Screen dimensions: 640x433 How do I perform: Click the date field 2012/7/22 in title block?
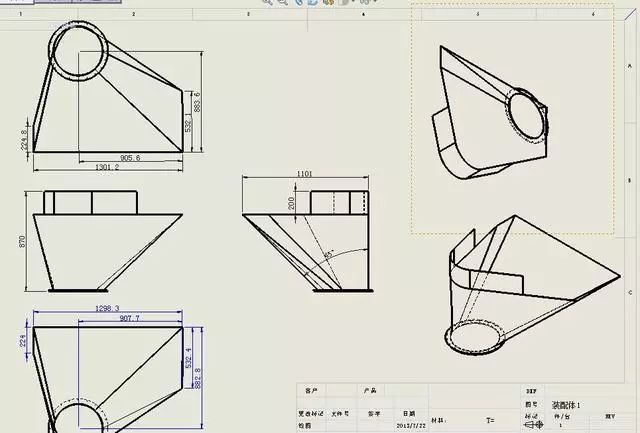coord(410,424)
